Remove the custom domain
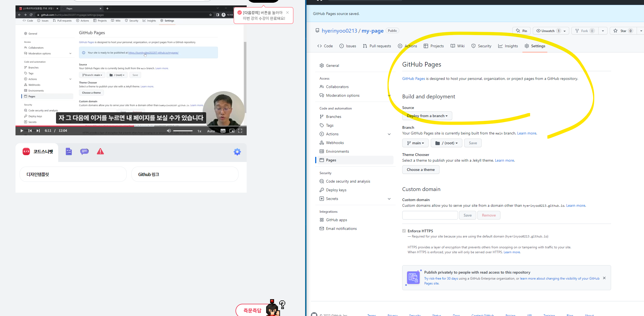The width and height of the screenshot is (644, 316). click(x=489, y=215)
